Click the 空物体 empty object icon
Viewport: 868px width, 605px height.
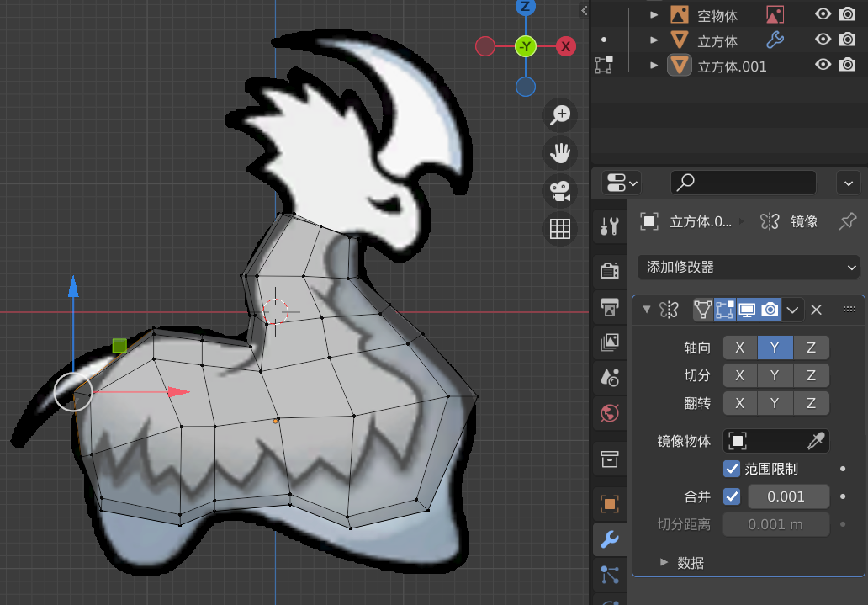click(x=680, y=14)
